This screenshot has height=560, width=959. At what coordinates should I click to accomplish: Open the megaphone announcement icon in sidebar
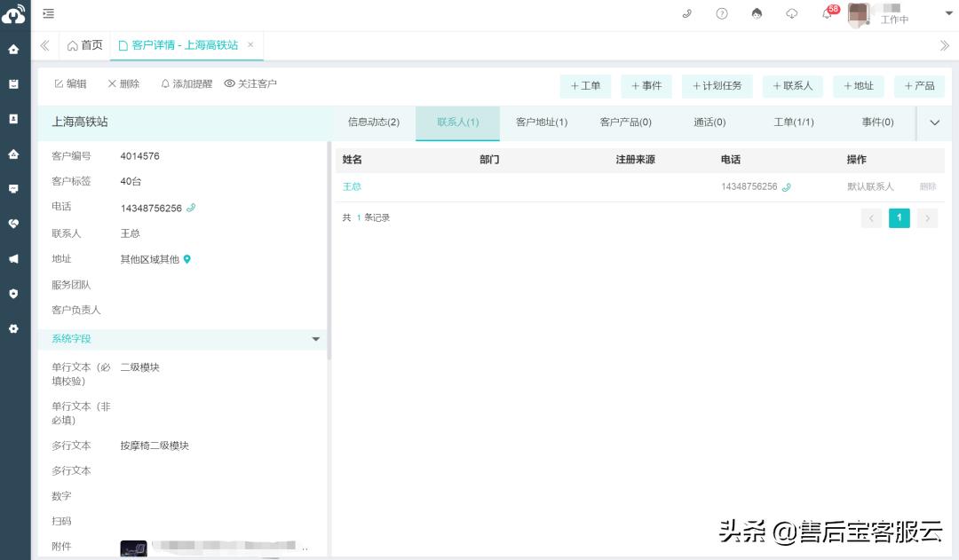click(13, 258)
